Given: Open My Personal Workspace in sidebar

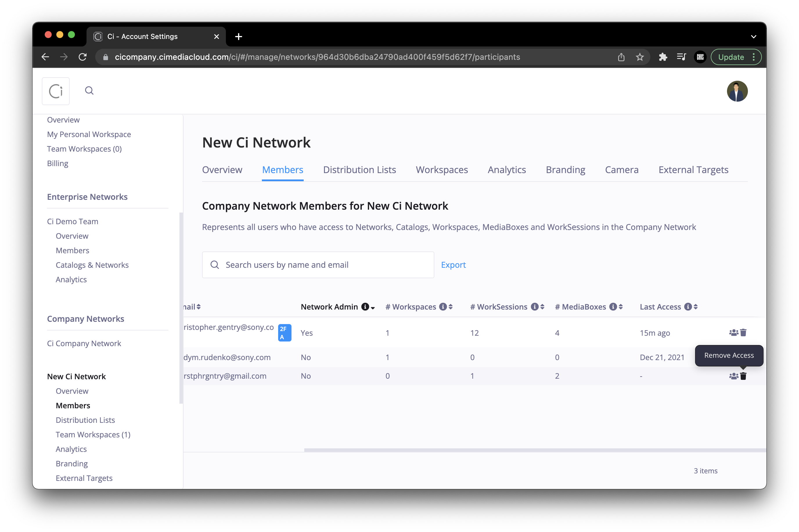Looking at the screenshot, I should tap(89, 134).
